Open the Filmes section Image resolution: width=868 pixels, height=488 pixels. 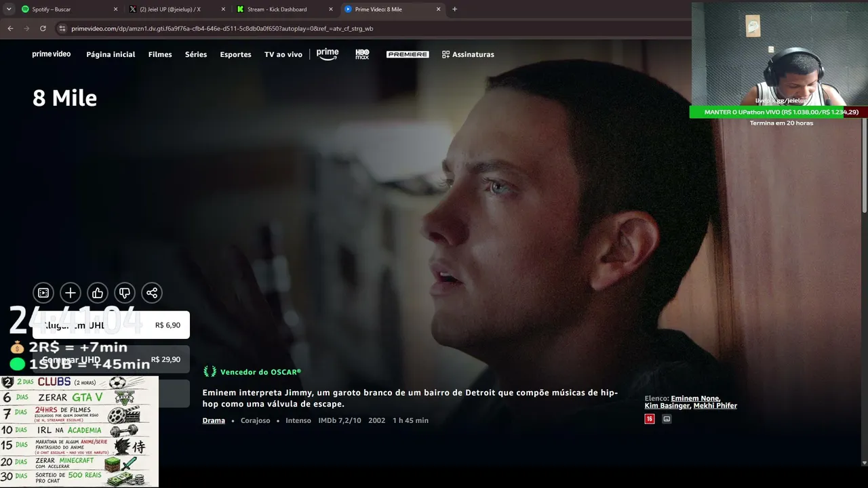pyautogui.click(x=160, y=54)
